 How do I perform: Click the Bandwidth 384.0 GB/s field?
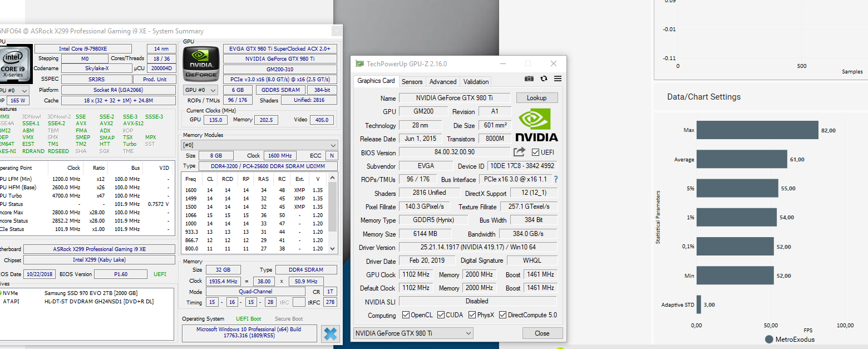(x=527, y=234)
